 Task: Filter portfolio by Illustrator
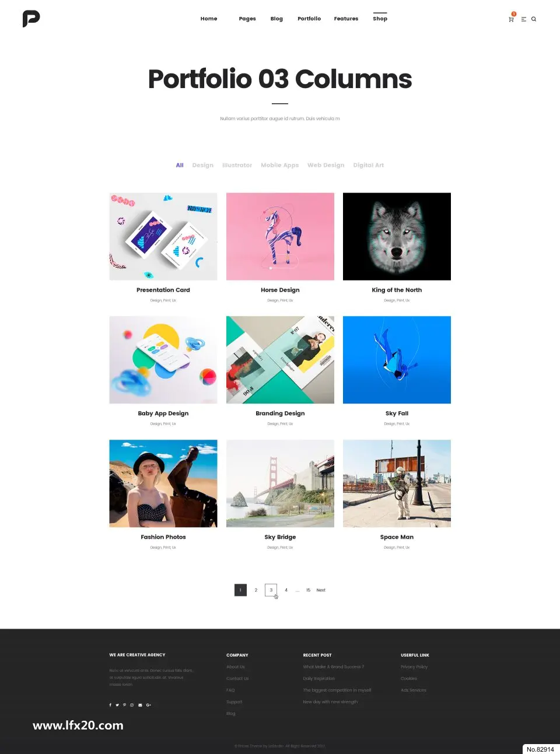[x=237, y=165]
